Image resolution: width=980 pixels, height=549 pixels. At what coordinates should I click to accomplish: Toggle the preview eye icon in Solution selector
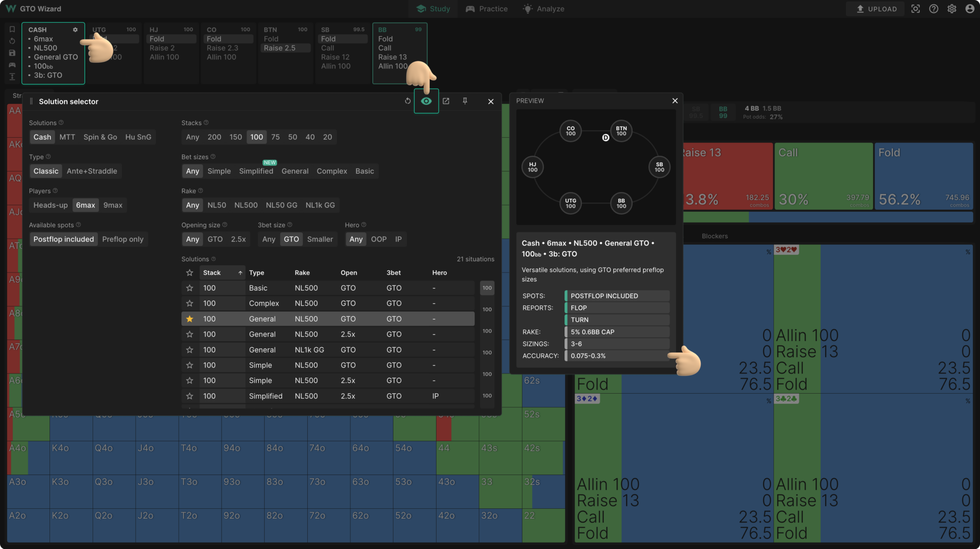coord(426,101)
